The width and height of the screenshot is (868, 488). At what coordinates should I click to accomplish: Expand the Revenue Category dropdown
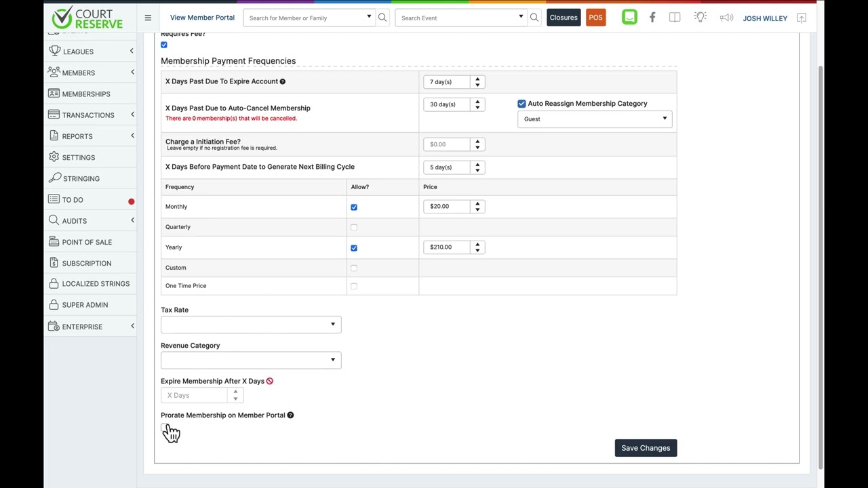(251, 360)
